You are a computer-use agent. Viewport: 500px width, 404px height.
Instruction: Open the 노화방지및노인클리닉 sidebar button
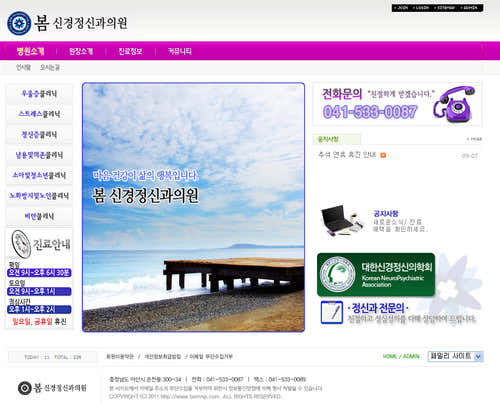point(39,196)
